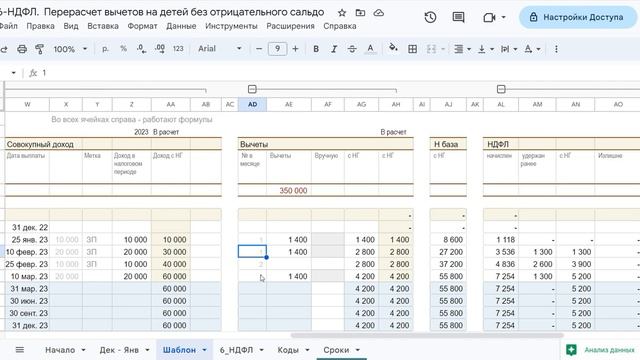This screenshot has width=640, height=360.
Task: Increase font size with plus button
Action: click(296, 49)
